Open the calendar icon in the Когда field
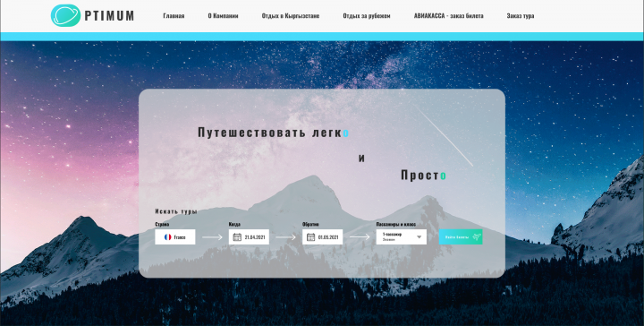This screenshot has height=326, width=644. (x=237, y=237)
